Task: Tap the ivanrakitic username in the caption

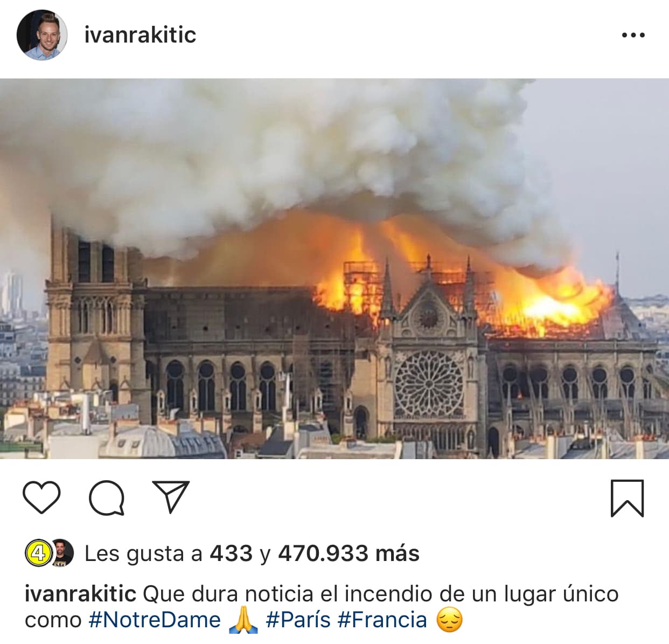Action: click(x=80, y=594)
